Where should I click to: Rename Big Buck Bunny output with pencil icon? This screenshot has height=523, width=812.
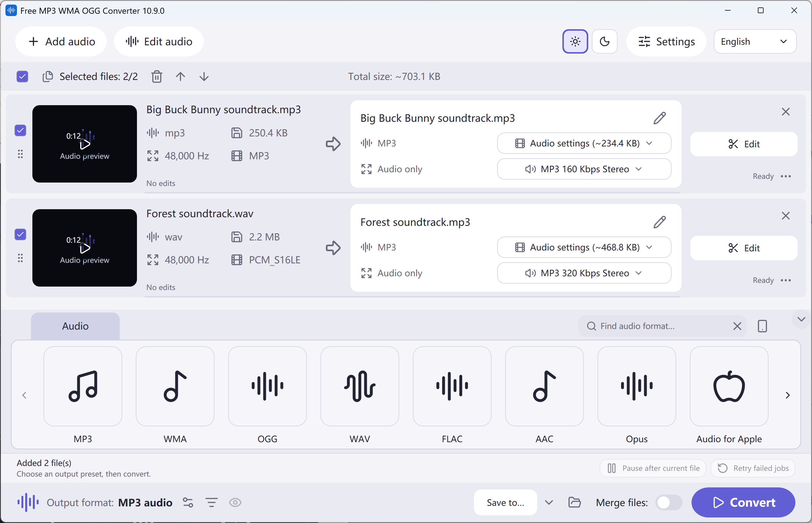[x=660, y=118]
